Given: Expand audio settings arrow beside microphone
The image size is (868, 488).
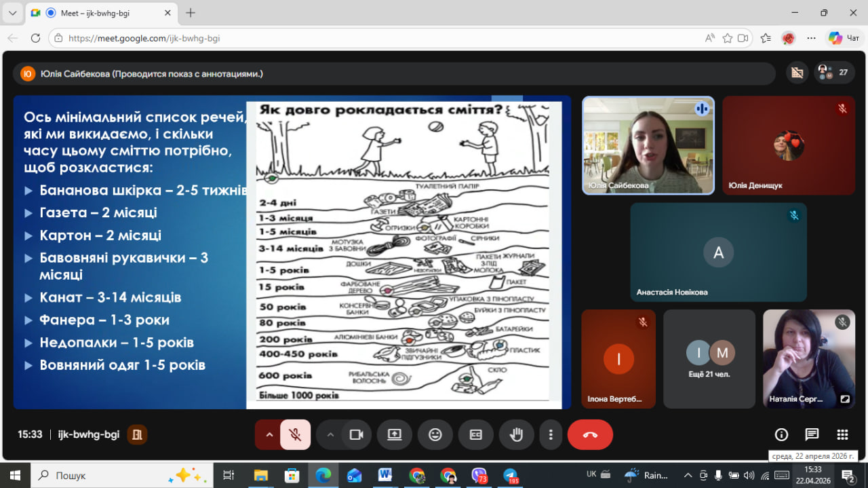Looking at the screenshot, I should (x=269, y=435).
